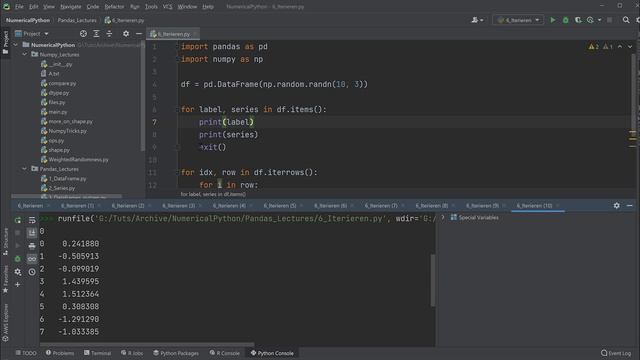Open console settings gear on left toolbar

point(18,272)
